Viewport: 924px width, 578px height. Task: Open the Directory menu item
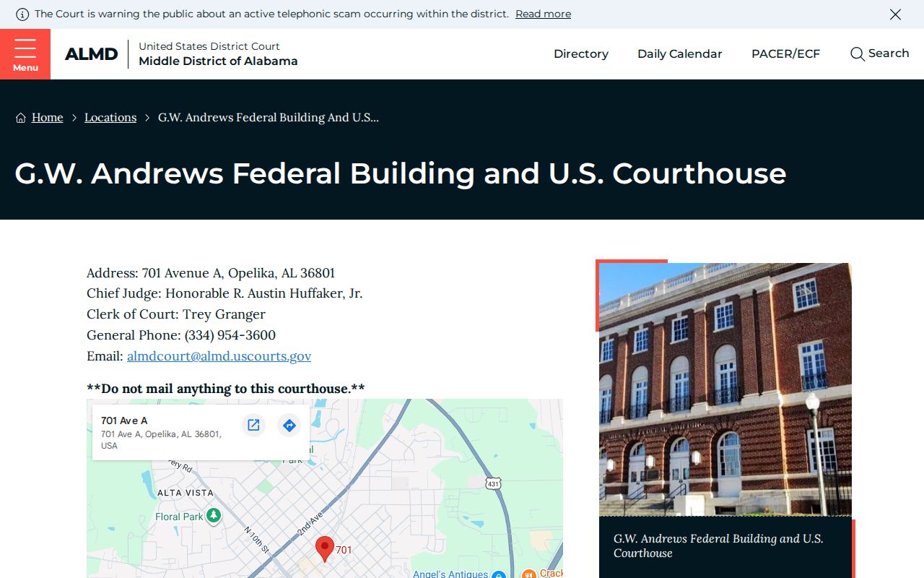click(x=581, y=54)
